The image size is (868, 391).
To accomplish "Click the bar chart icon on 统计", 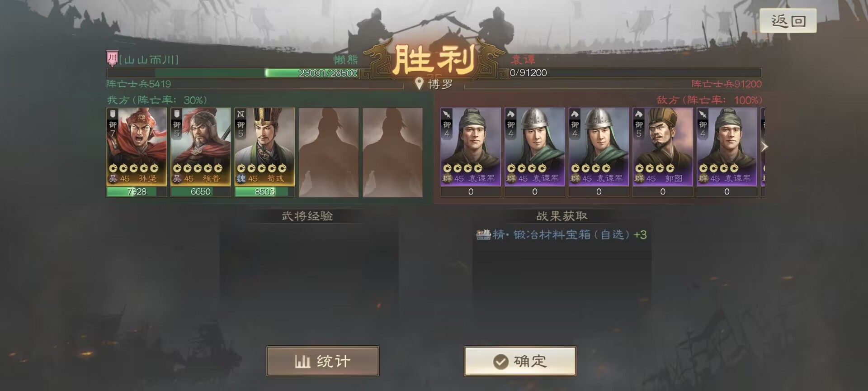I will pyautogui.click(x=302, y=361).
